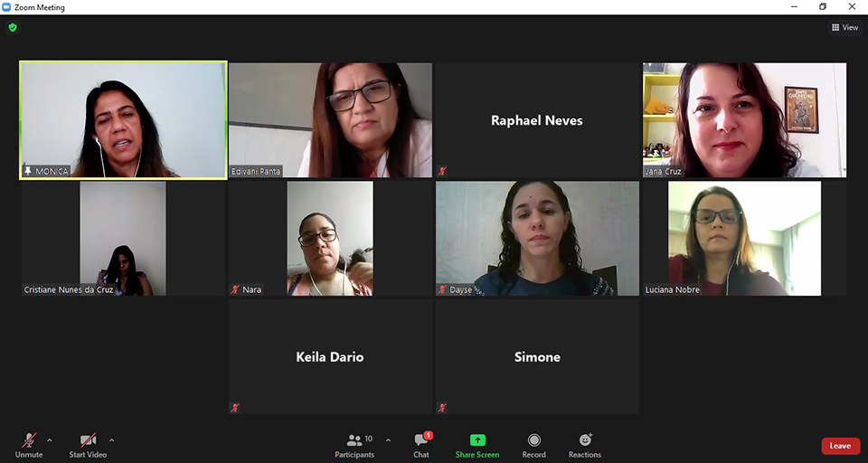Click the Unmute microphone icon
The image size is (868, 463).
pyautogui.click(x=29, y=440)
